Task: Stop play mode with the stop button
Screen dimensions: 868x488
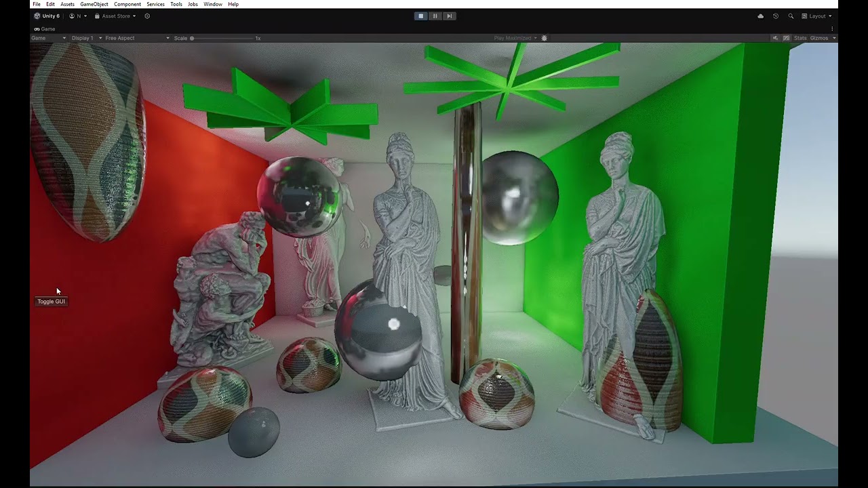Action: click(421, 16)
